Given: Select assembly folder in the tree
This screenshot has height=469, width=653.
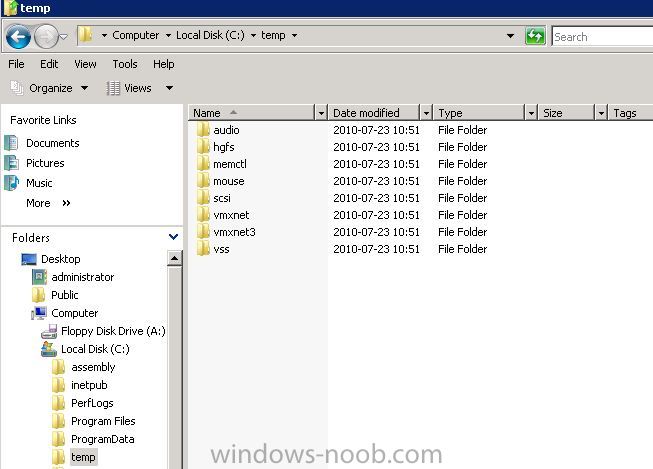Looking at the screenshot, I should tap(83, 367).
